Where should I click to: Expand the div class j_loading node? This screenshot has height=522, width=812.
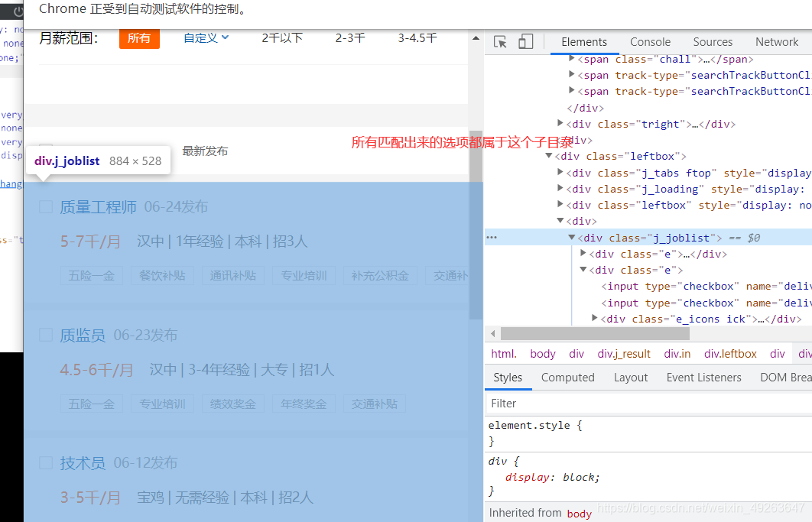560,188
